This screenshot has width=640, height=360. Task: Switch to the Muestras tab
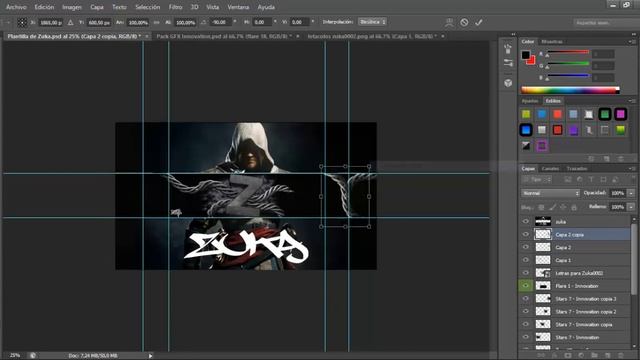pos(552,42)
